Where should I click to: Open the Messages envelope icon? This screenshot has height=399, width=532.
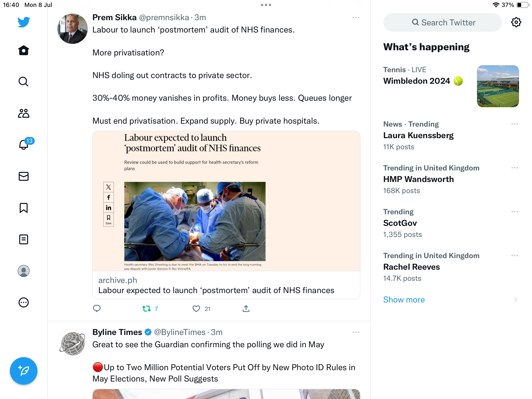click(x=24, y=176)
